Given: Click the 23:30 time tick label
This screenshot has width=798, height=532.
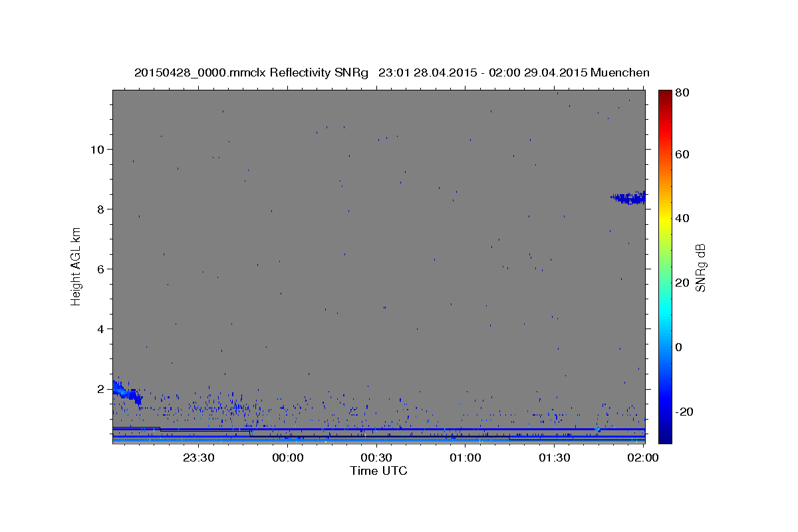Looking at the screenshot, I should point(199,458).
